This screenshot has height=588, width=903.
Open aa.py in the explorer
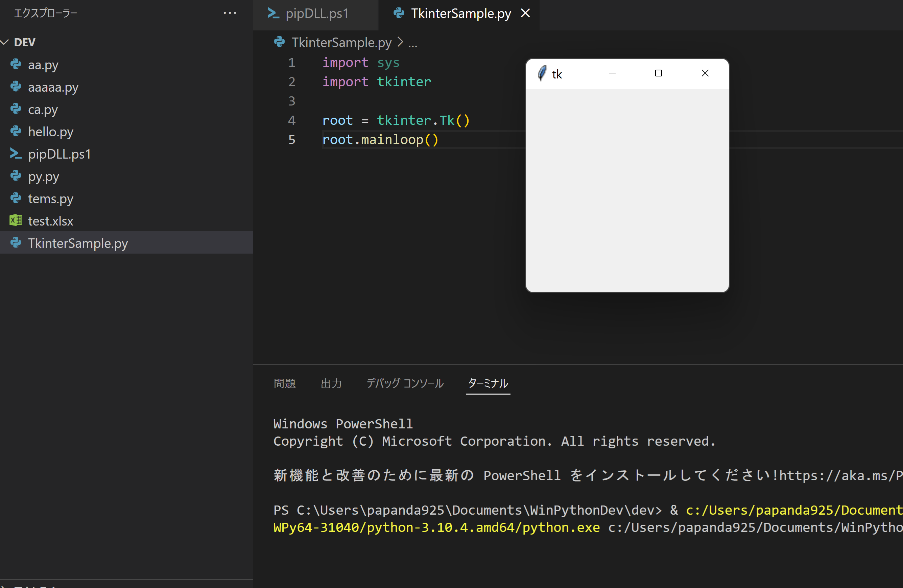tap(126, 65)
